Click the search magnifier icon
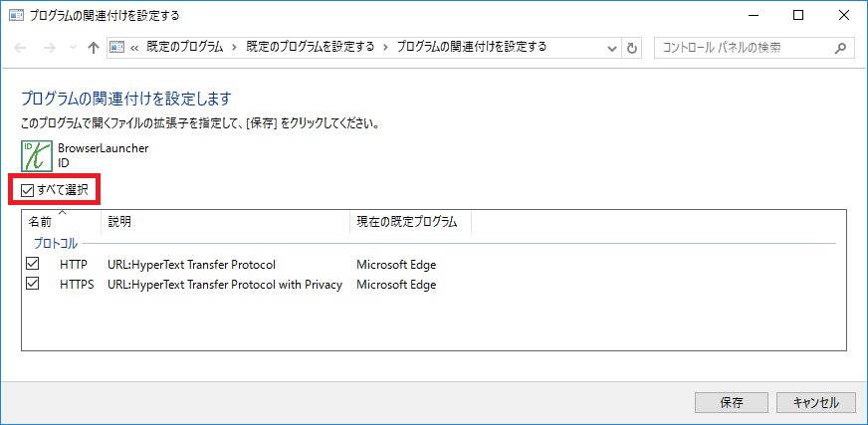 [841, 48]
